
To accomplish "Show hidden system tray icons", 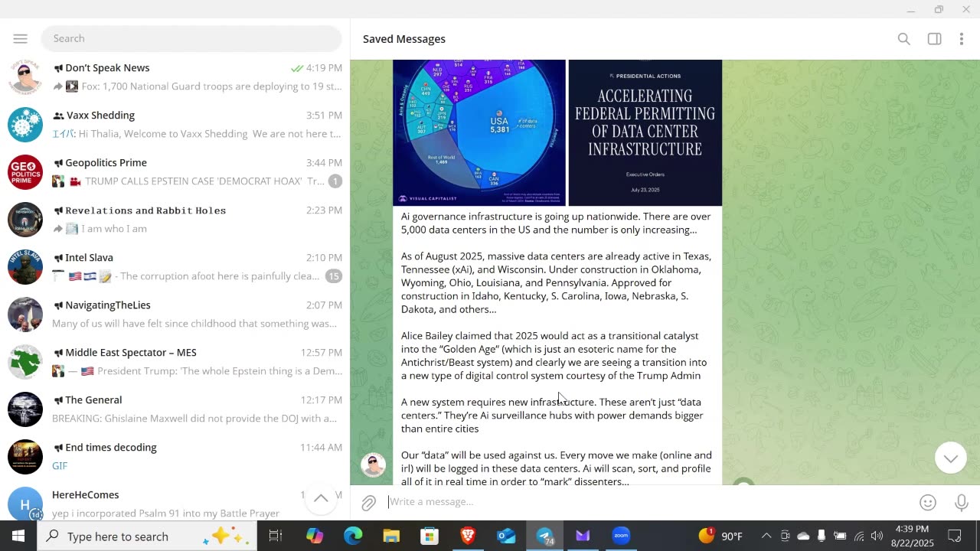I will [x=766, y=536].
